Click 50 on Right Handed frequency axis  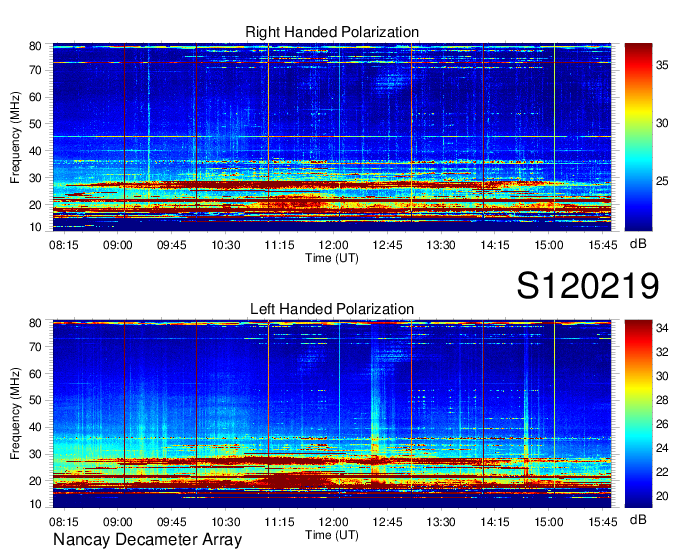[35, 124]
